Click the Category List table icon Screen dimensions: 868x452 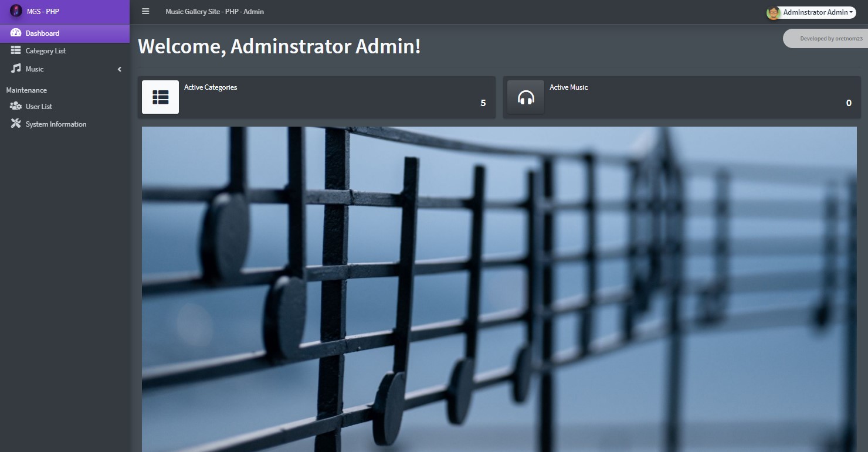tap(16, 50)
